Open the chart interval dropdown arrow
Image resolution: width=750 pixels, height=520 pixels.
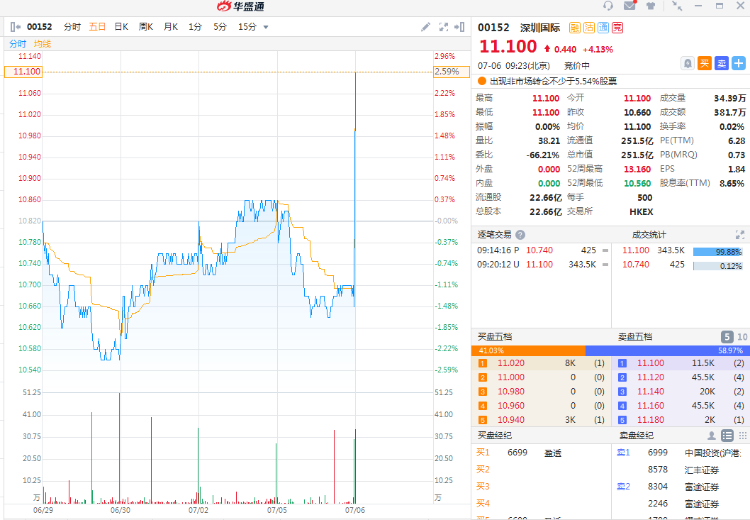point(266,27)
